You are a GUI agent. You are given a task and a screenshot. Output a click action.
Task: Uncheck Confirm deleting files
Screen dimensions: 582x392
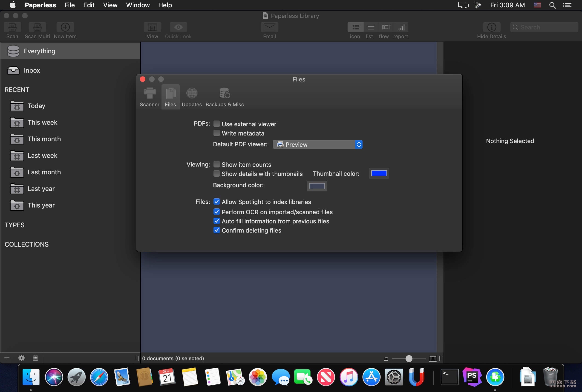tap(216, 230)
